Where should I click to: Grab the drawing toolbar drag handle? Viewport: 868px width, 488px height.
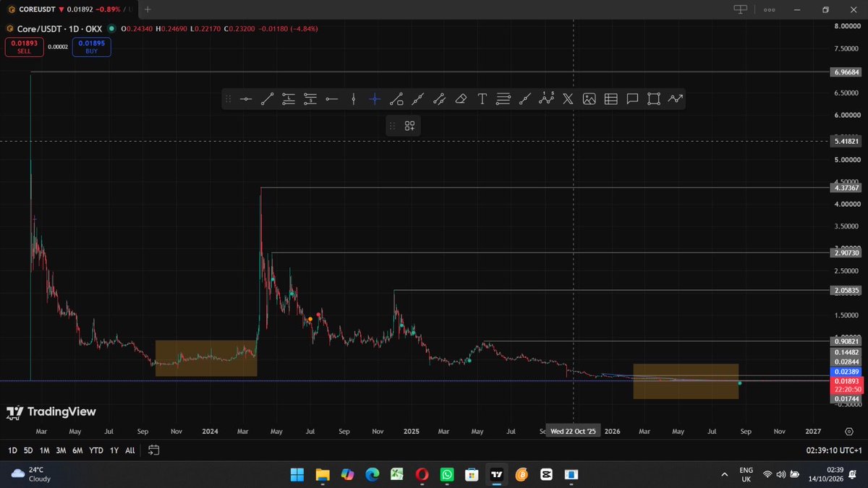click(x=229, y=99)
